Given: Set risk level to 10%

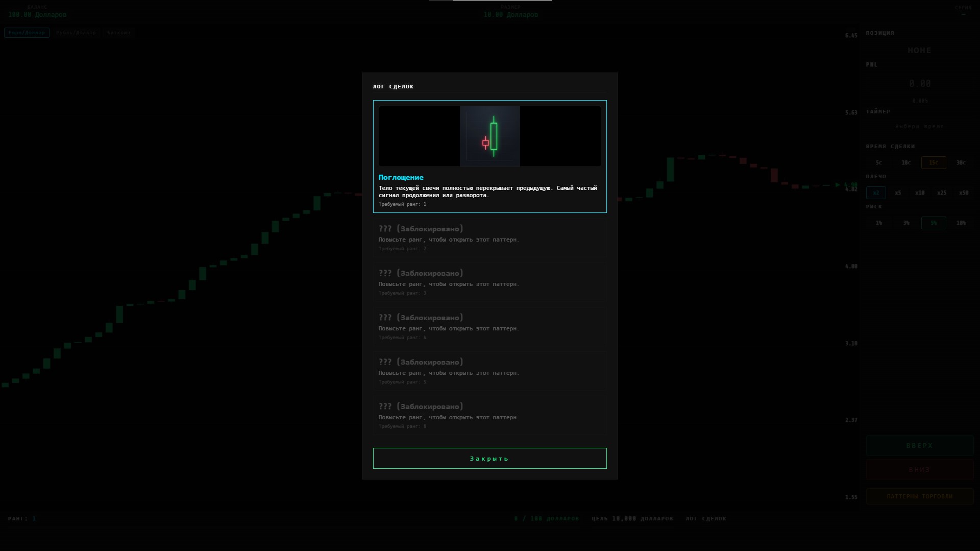Looking at the screenshot, I should (x=962, y=223).
